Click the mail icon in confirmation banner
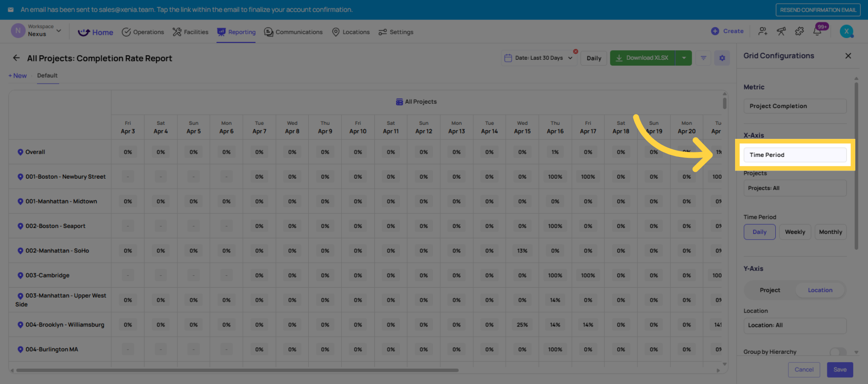 [x=11, y=9]
